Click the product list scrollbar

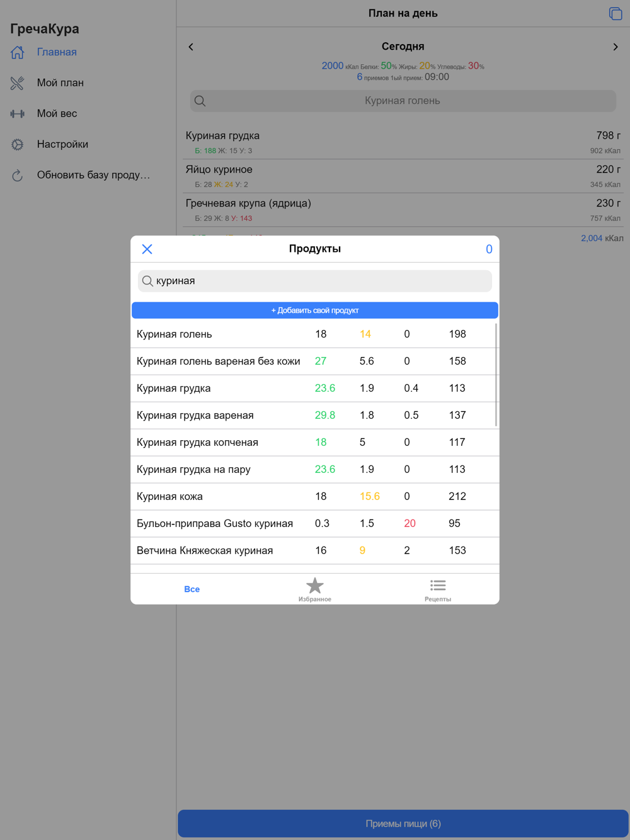click(x=496, y=375)
